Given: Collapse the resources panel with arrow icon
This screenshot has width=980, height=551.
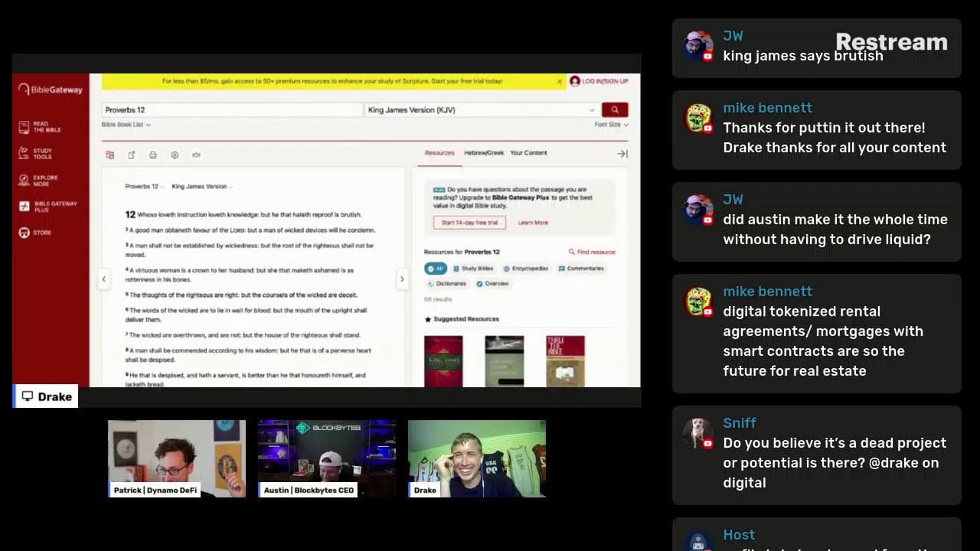Looking at the screenshot, I should [622, 154].
